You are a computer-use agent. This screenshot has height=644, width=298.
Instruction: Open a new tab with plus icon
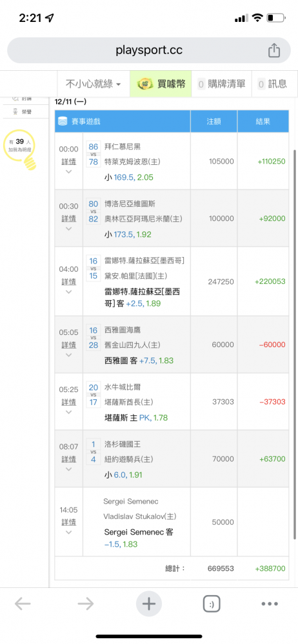pyautogui.click(x=148, y=603)
